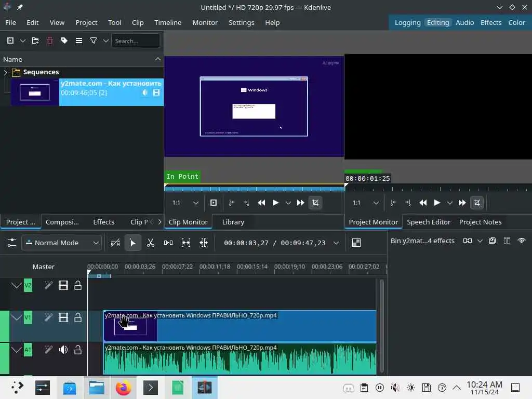The width and height of the screenshot is (532, 399).
Task: Lock track V2
Action: point(78,285)
